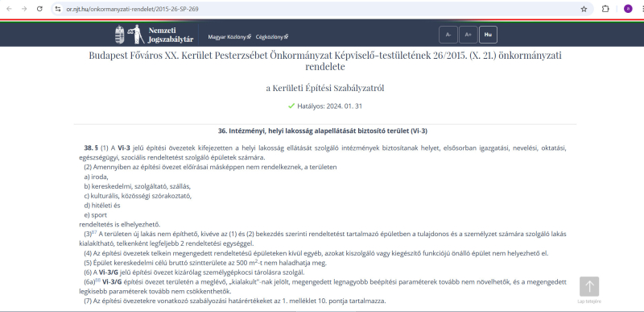
Task: Click the green Hatályos checkmark icon
Action: (291, 106)
